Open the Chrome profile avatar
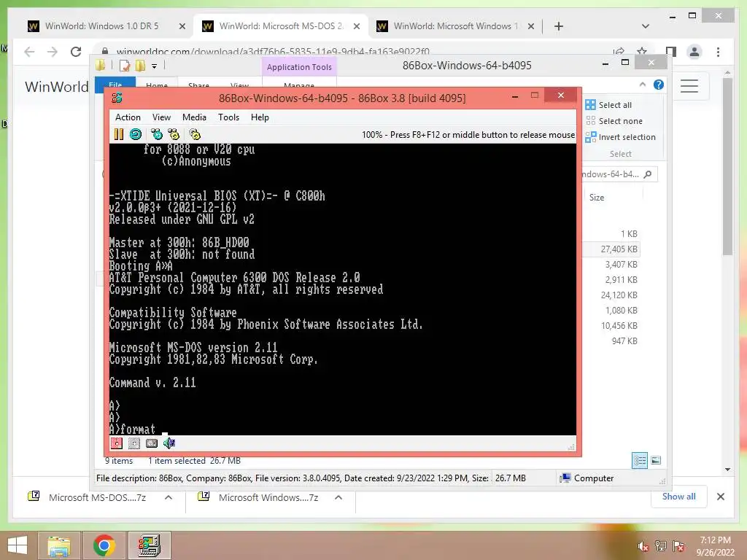 (694, 52)
